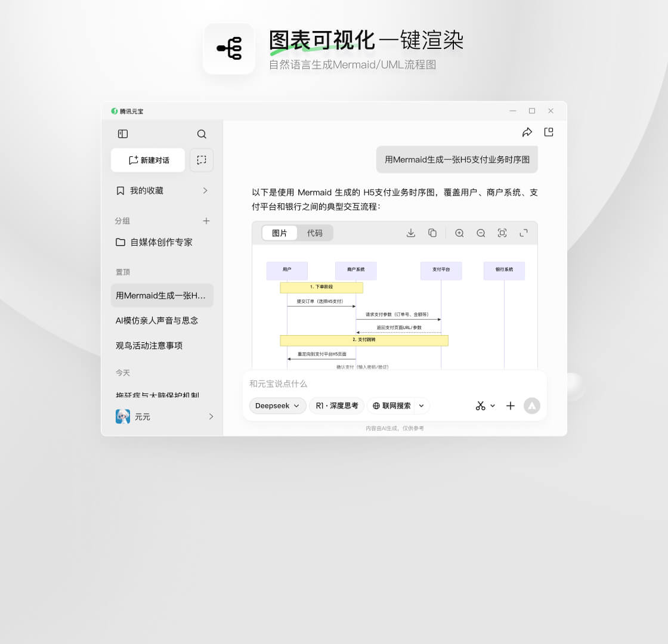The height and width of the screenshot is (644, 668).
Task: Open search in the sidebar
Action: tap(202, 134)
